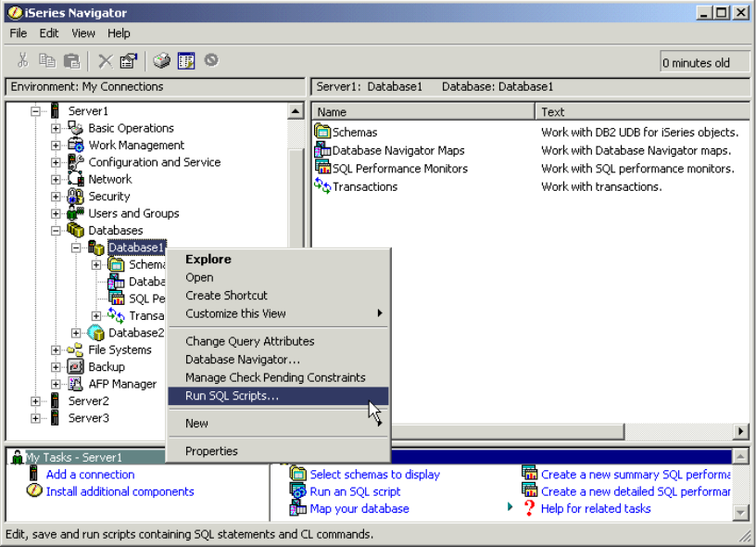Screen dimensions: 756x547
Task: Click the File Systems folders icon
Action: [x=75, y=350]
